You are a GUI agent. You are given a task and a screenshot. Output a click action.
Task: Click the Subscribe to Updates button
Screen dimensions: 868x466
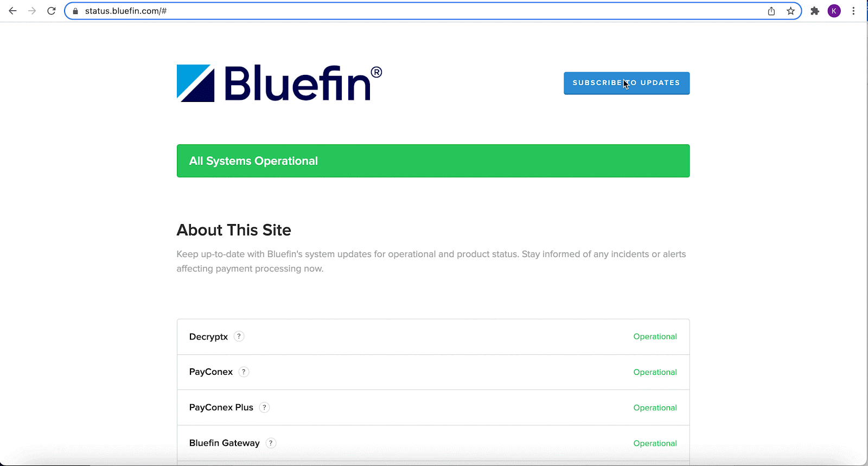tap(627, 83)
